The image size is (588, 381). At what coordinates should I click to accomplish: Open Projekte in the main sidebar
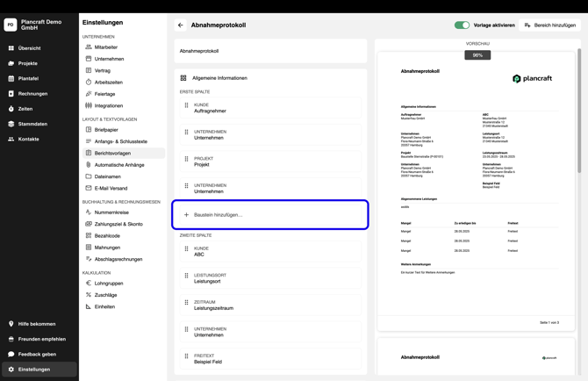pos(39,63)
